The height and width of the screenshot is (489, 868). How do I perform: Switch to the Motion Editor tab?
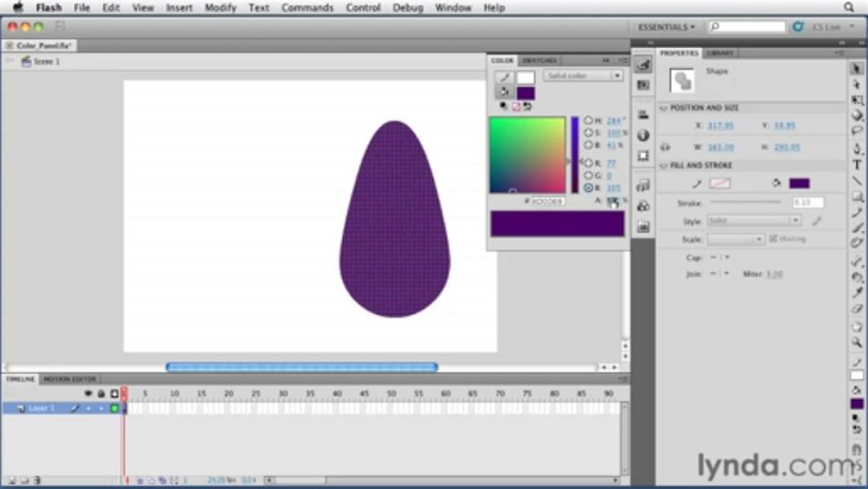coord(70,379)
